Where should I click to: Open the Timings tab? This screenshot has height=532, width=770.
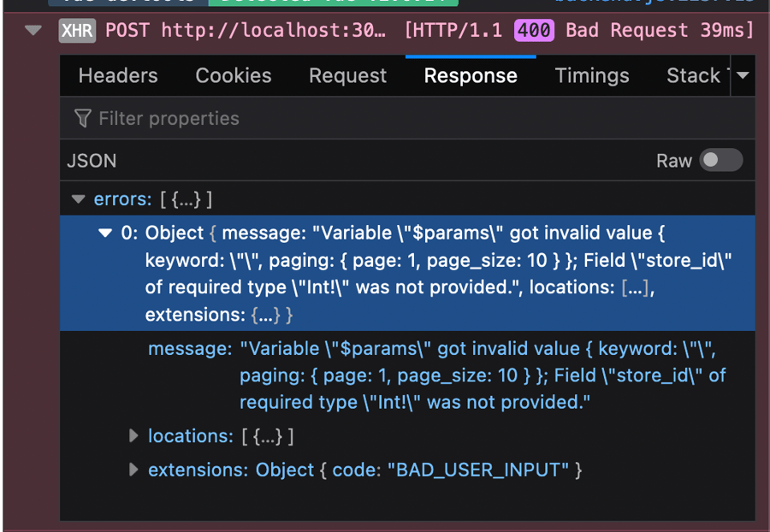point(592,75)
